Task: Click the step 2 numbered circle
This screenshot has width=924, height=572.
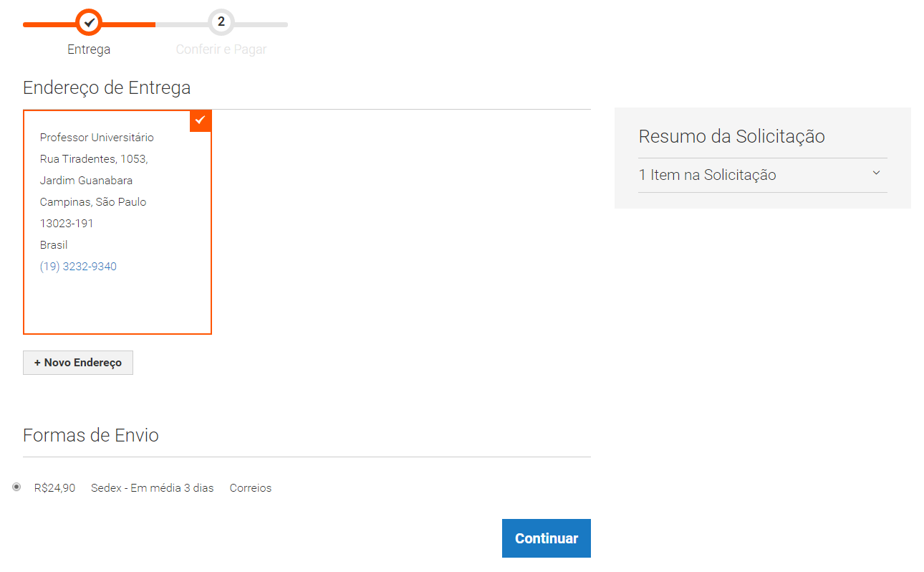Action: tap(221, 23)
